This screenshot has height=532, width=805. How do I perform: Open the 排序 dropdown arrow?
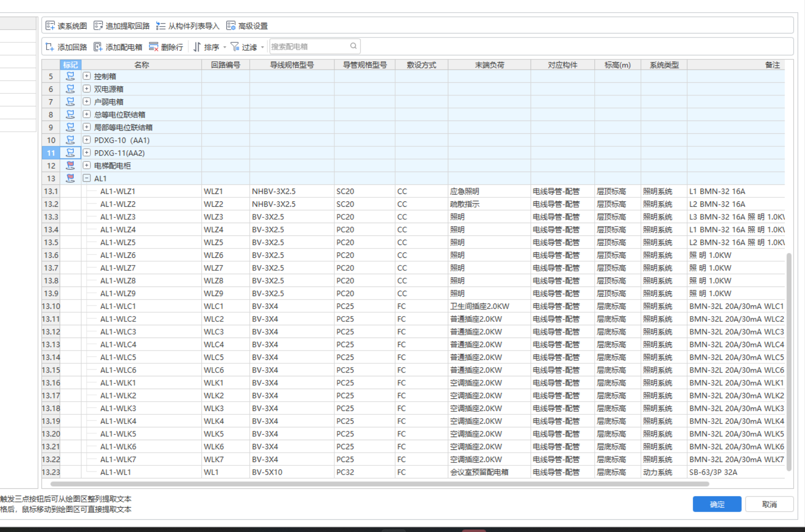tap(224, 47)
